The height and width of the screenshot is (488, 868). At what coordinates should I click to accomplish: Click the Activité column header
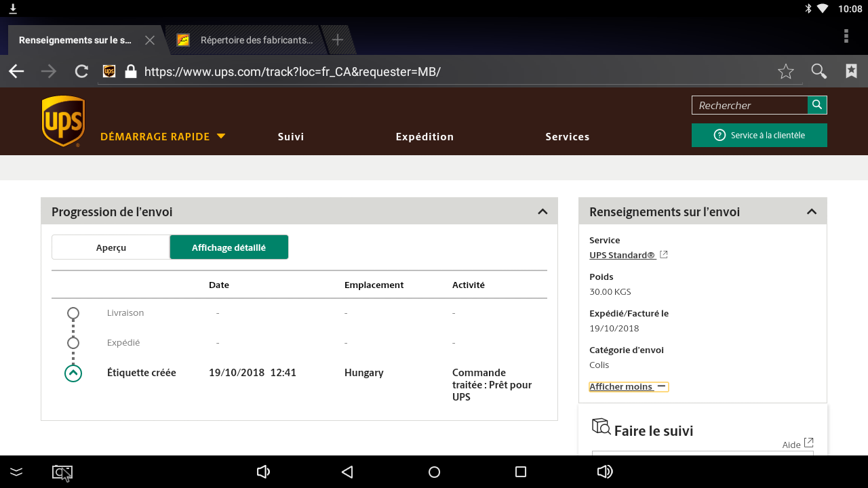pos(469,285)
